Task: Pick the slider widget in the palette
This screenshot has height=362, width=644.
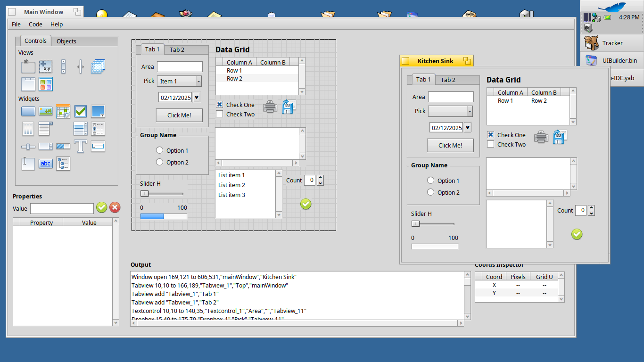Action: point(28,147)
